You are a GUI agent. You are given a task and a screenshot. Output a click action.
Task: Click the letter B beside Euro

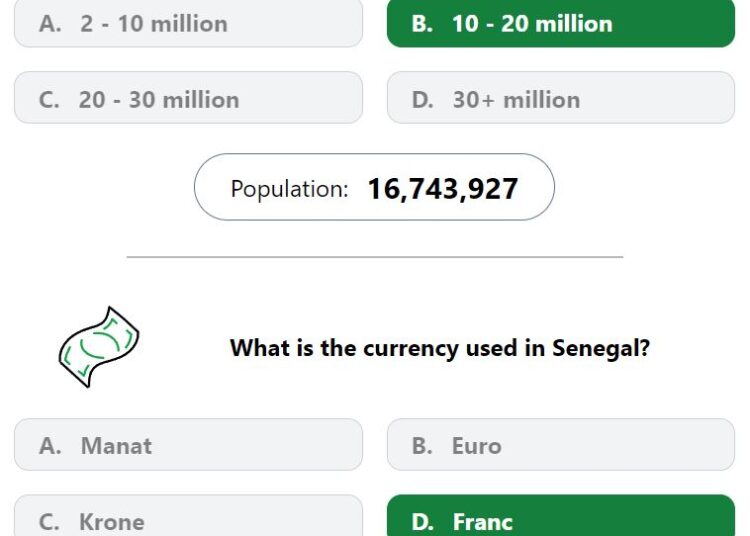click(422, 446)
